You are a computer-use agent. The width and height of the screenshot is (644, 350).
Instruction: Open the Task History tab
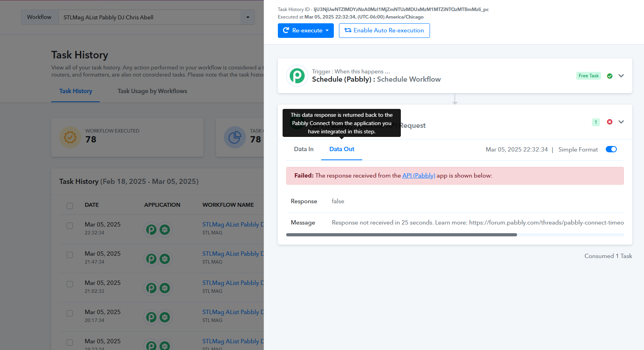(76, 91)
